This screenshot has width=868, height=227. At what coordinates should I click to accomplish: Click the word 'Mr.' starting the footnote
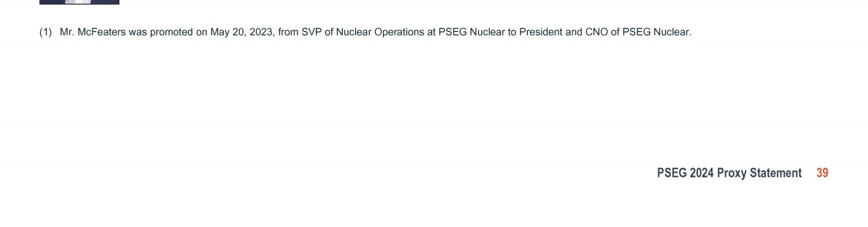tap(67, 32)
